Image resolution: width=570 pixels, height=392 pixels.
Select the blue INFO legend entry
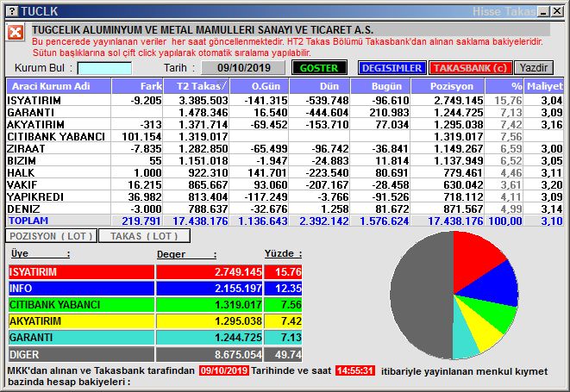pos(80,289)
